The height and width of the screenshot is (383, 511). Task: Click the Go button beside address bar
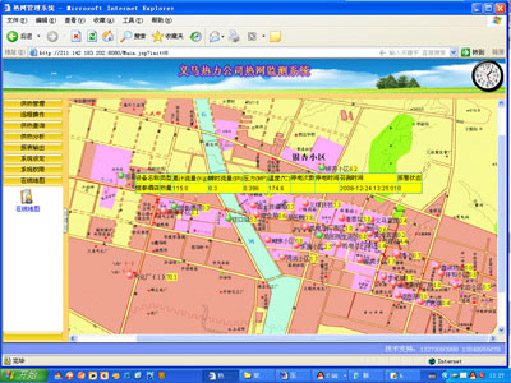[473, 52]
